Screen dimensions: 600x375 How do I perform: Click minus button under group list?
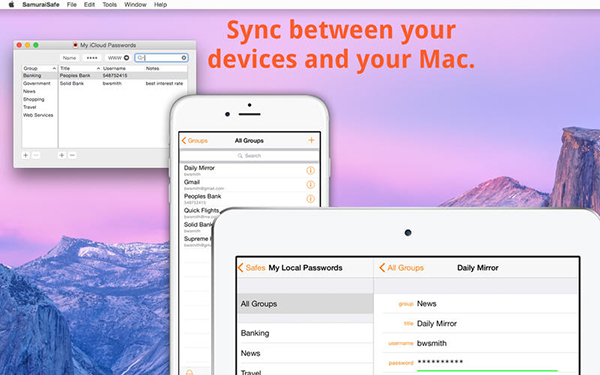[x=36, y=155]
